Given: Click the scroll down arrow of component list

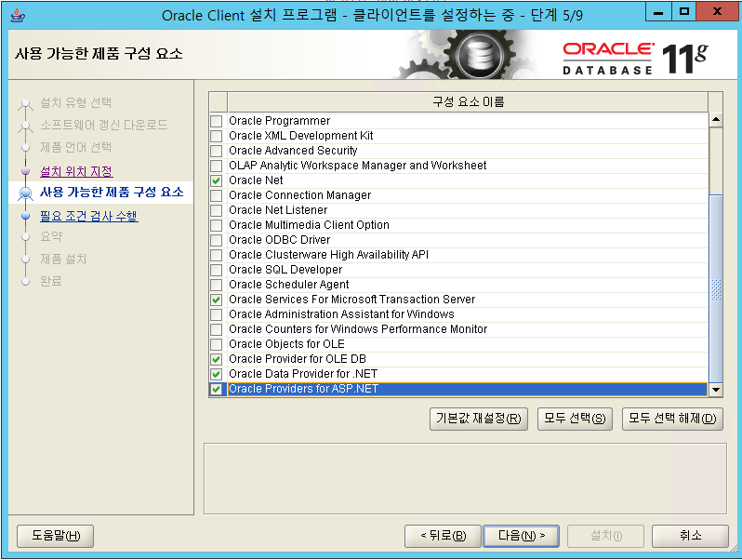Looking at the screenshot, I should pyautogui.click(x=716, y=390).
